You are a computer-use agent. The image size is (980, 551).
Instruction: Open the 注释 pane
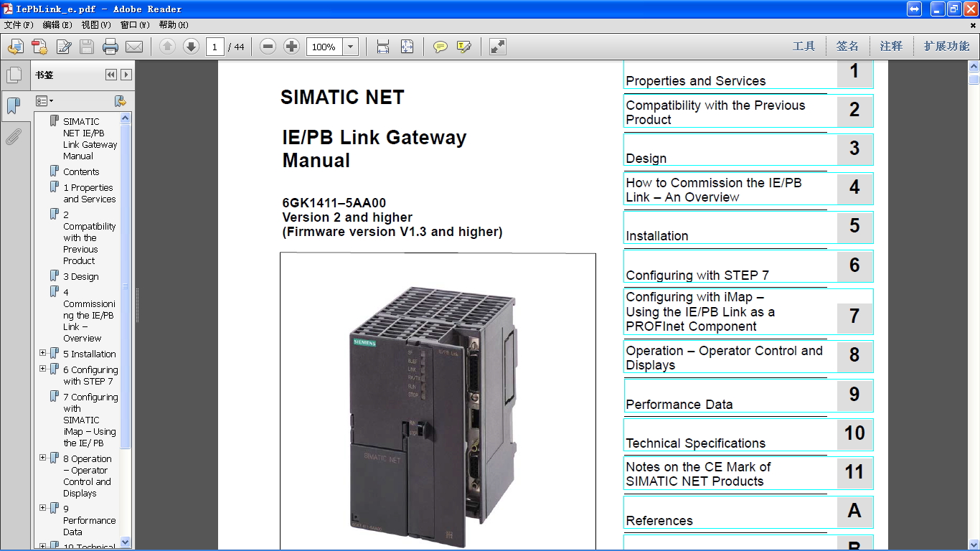891,47
